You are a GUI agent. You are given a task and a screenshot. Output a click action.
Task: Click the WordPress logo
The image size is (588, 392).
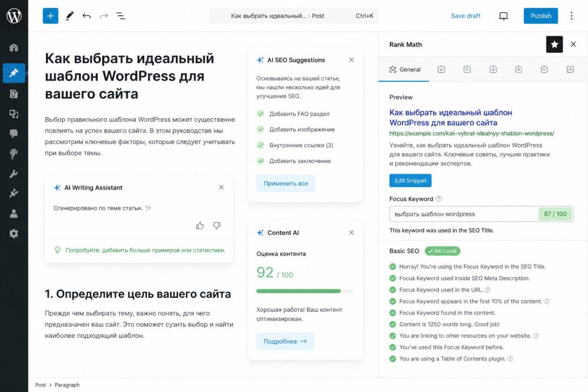coord(14,15)
